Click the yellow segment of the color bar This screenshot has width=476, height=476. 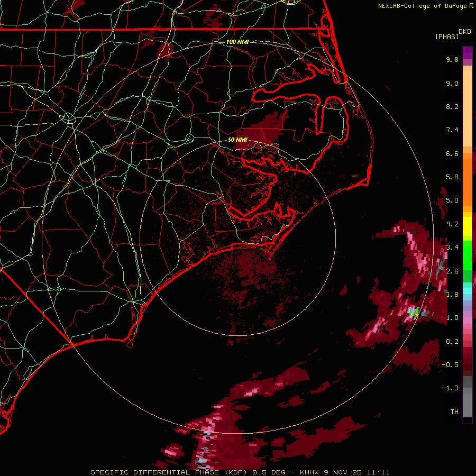click(x=467, y=226)
